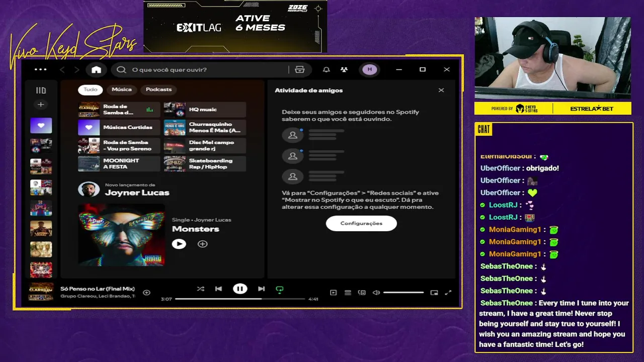This screenshot has width=644, height=362.
Task: Open notifications bell
Action: (x=327, y=69)
